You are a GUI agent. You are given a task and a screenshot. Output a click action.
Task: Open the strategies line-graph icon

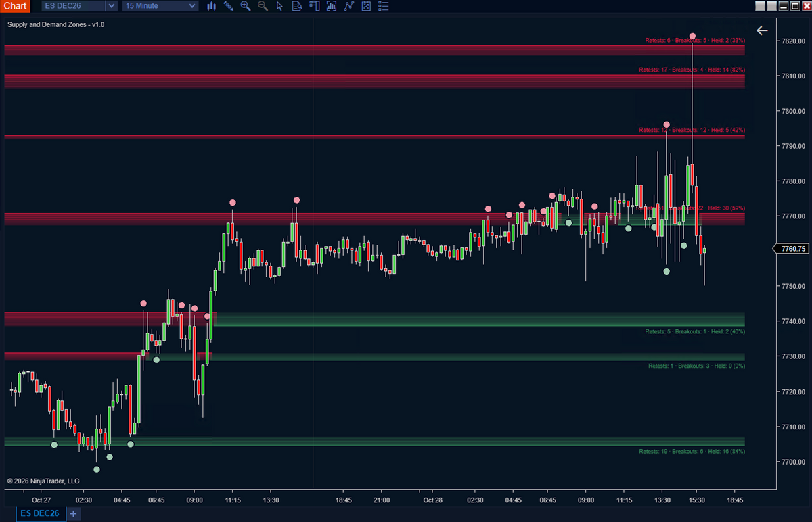348,6
